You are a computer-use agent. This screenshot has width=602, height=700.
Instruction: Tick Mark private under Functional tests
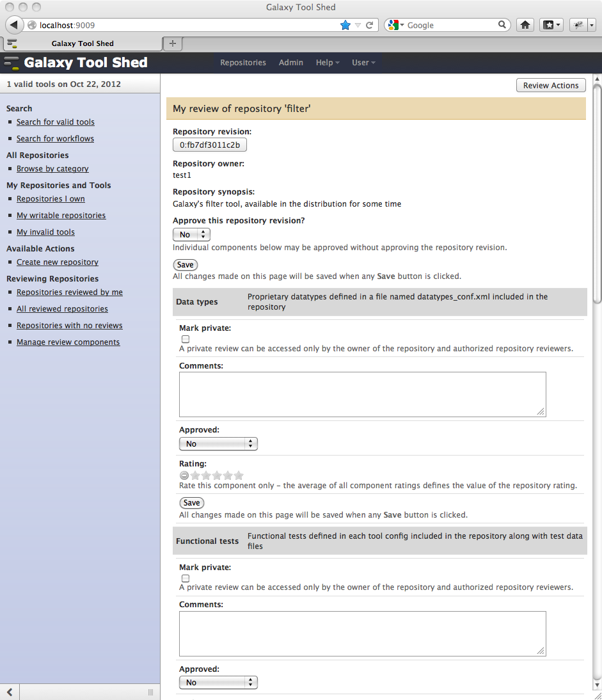(186, 578)
